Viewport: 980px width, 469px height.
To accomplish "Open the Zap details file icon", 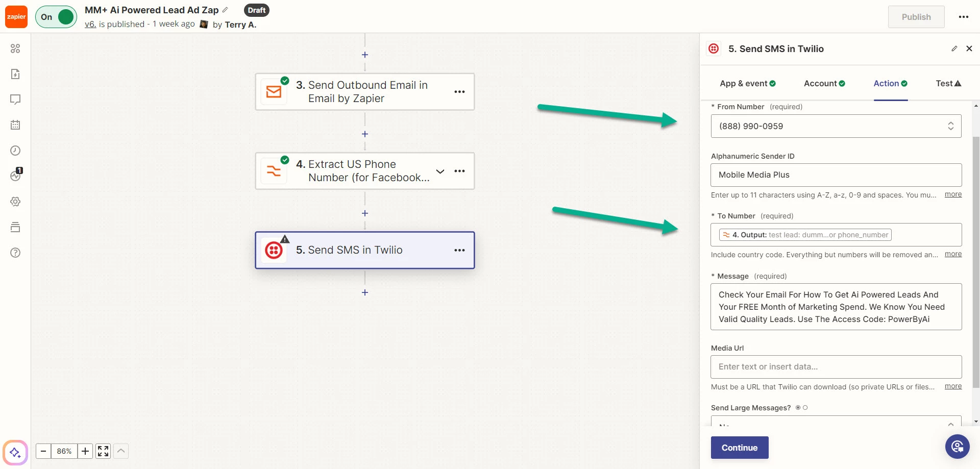I will tap(15, 74).
